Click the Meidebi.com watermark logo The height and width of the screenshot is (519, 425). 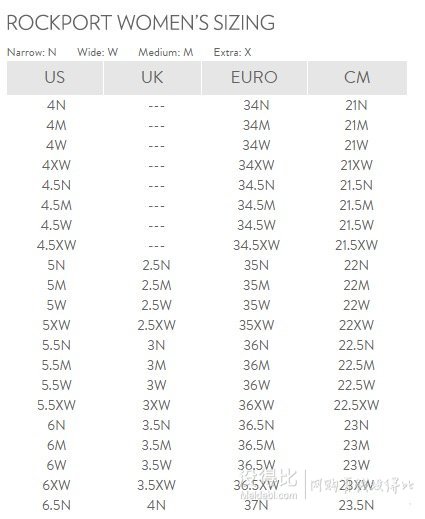pos(269,483)
